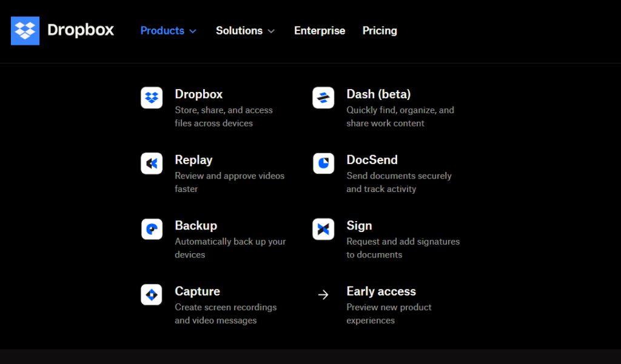621x364 pixels.
Task: Open the Backup title link
Action: point(196,225)
